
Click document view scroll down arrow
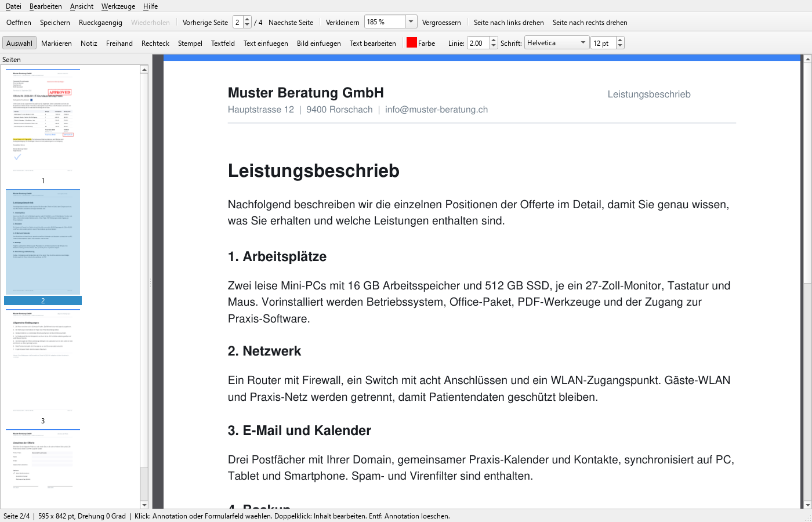click(807, 505)
